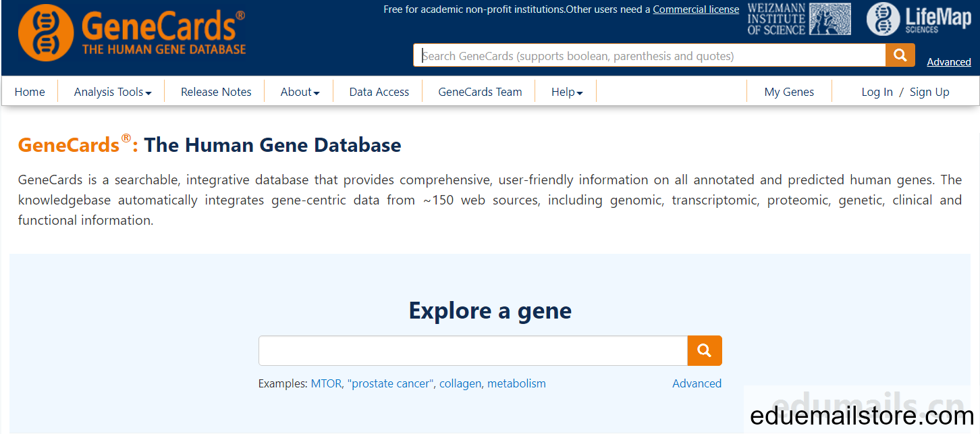Open the Release Notes page
The height and width of the screenshot is (434, 980).
(x=216, y=92)
